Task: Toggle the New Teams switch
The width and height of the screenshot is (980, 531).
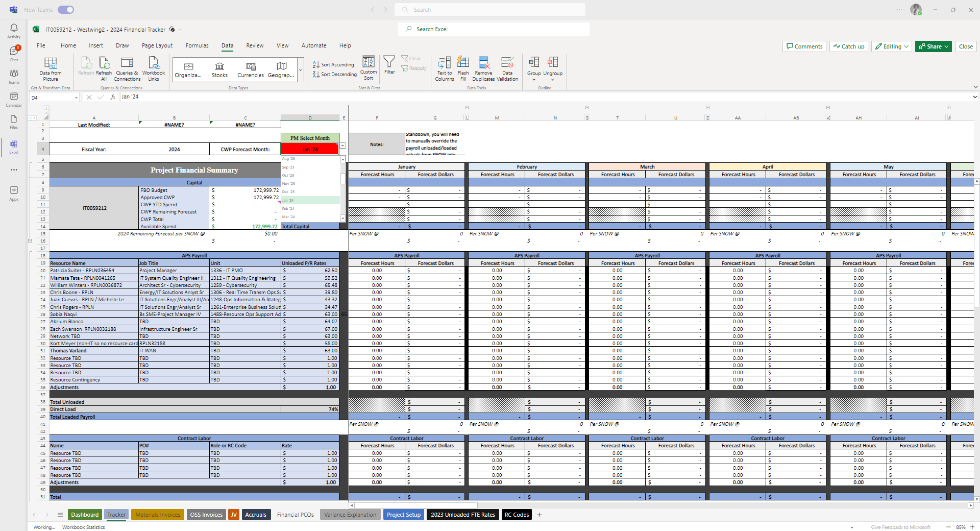Action: [x=66, y=9]
